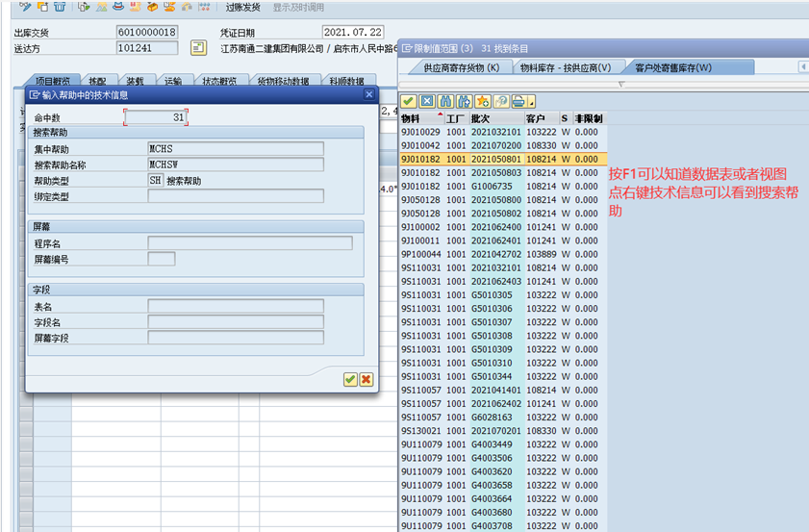Add to personal list with star icon

point(482,101)
